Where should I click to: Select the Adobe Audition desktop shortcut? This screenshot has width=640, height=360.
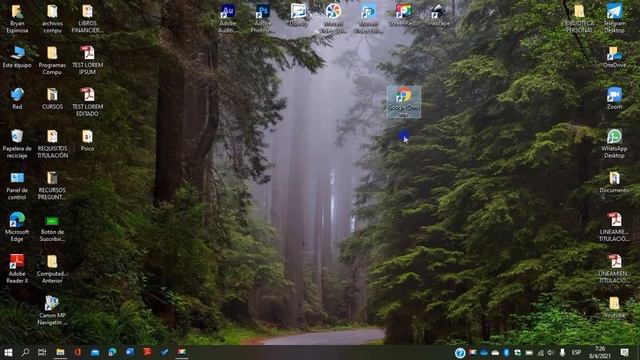click(227, 18)
